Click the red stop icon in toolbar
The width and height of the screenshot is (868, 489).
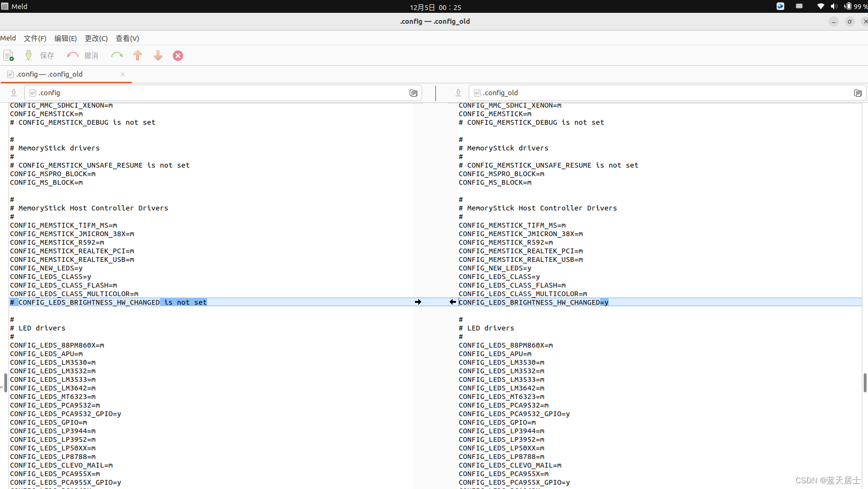point(178,56)
